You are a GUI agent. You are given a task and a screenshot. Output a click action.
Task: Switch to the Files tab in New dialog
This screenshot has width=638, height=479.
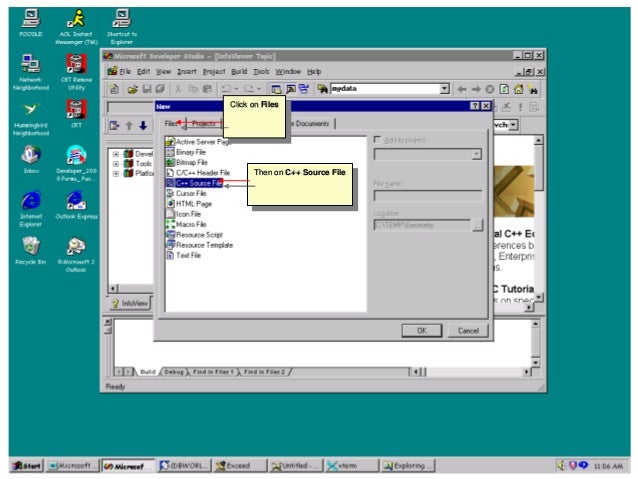171,123
